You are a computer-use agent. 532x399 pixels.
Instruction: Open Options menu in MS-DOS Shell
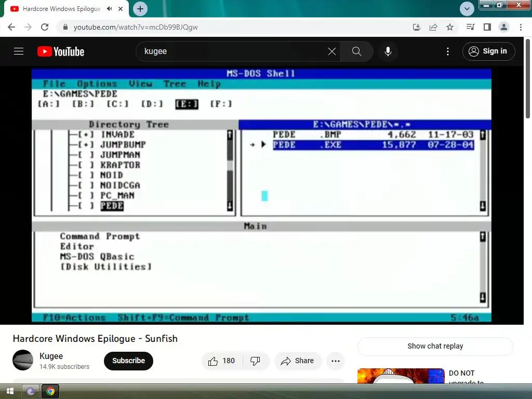pos(97,84)
